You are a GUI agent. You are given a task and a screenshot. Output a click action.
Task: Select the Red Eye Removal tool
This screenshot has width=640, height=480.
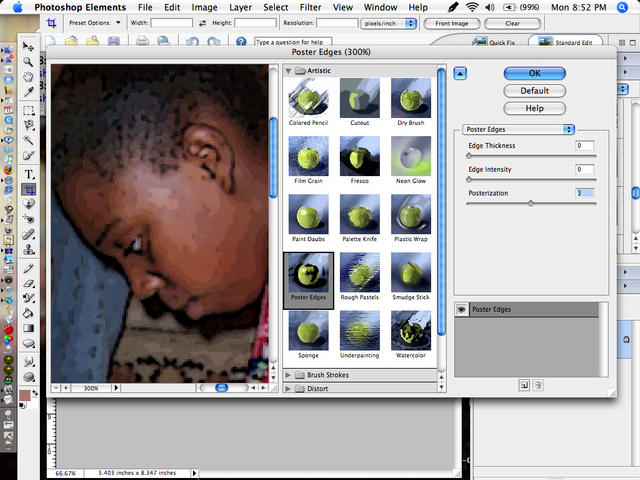point(28,219)
